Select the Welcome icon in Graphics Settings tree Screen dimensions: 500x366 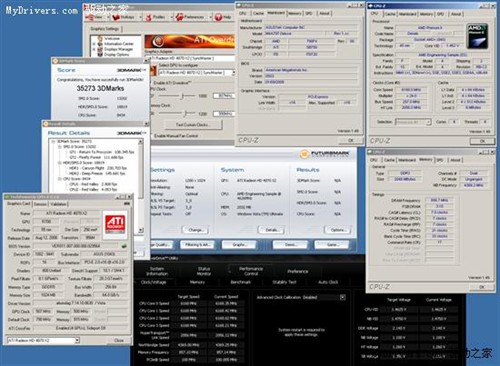pos(100,38)
